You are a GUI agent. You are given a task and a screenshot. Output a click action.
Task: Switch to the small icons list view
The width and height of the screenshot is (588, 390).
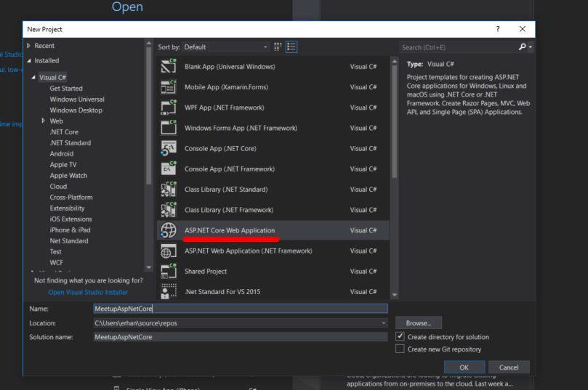278,47
